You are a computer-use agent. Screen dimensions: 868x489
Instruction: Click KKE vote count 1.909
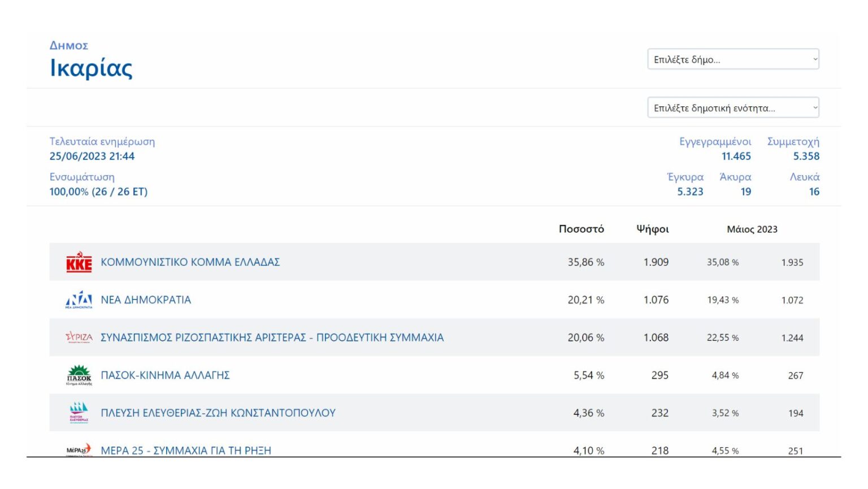pos(656,262)
